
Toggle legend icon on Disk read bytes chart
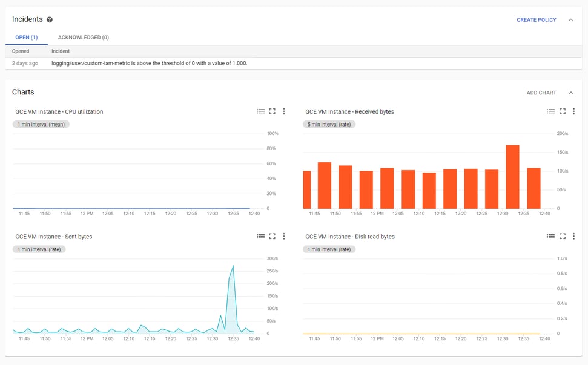(x=550, y=236)
